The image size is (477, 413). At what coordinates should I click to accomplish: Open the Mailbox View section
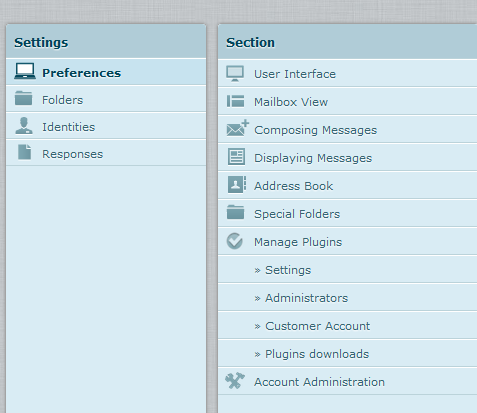click(348, 102)
